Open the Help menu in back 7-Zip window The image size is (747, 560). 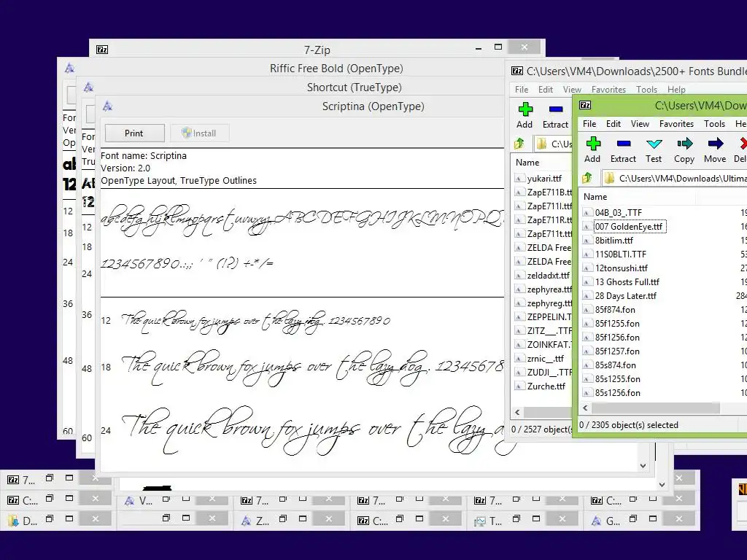[x=676, y=90]
